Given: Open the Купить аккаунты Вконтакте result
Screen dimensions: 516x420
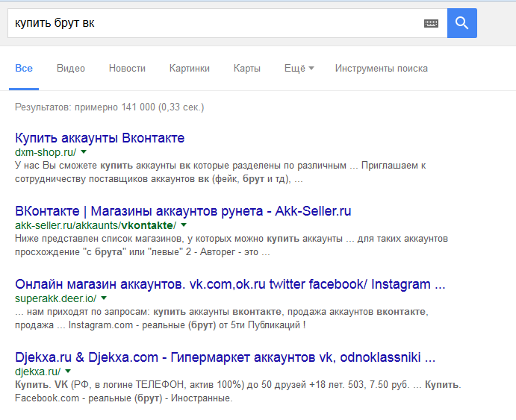Looking at the screenshot, I should (x=100, y=138).
